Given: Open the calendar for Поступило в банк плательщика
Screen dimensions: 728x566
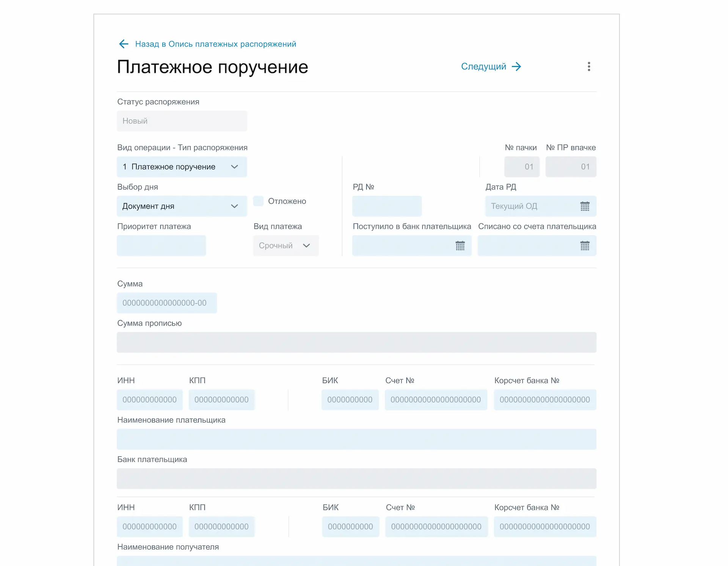Looking at the screenshot, I should tap(460, 245).
